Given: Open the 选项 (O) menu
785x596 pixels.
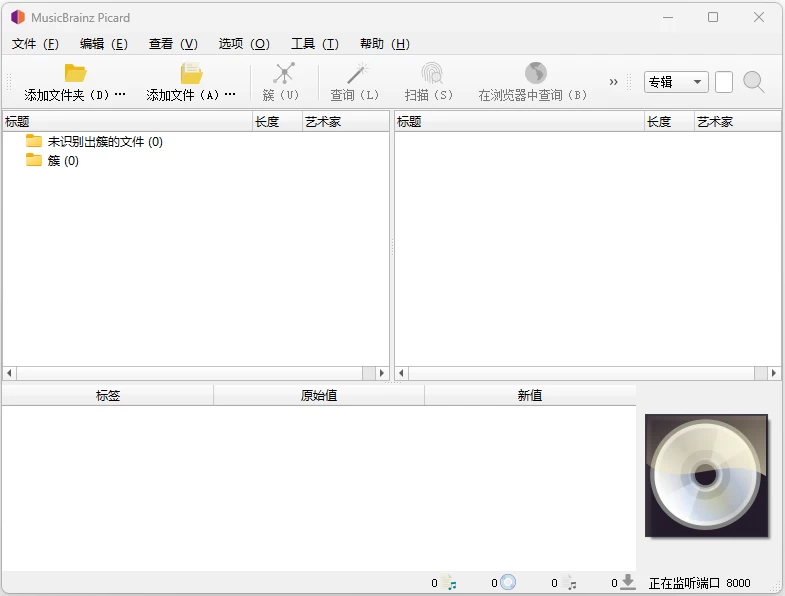Looking at the screenshot, I should (244, 44).
